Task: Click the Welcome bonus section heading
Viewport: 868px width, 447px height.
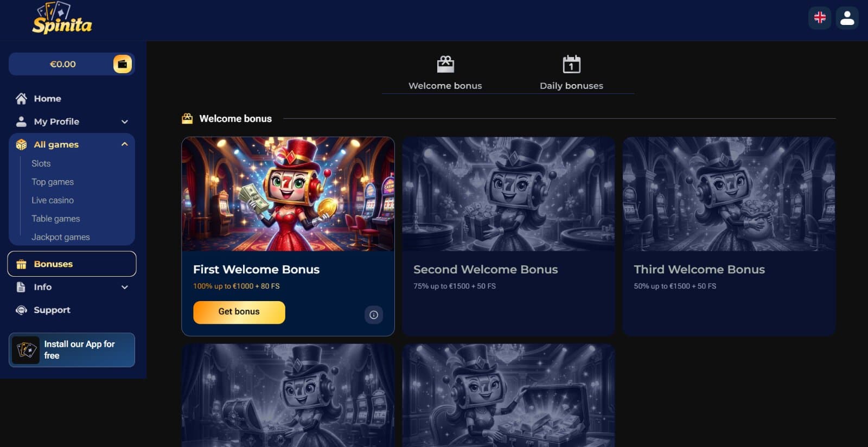Action: pyautogui.click(x=235, y=119)
